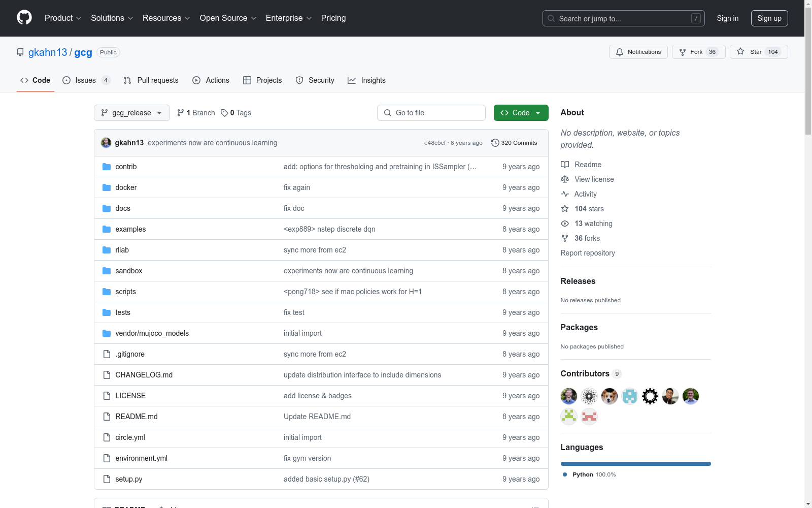Image resolution: width=812 pixels, height=508 pixels.
Task: Open the Enterprise dropdown menu
Action: (289, 18)
